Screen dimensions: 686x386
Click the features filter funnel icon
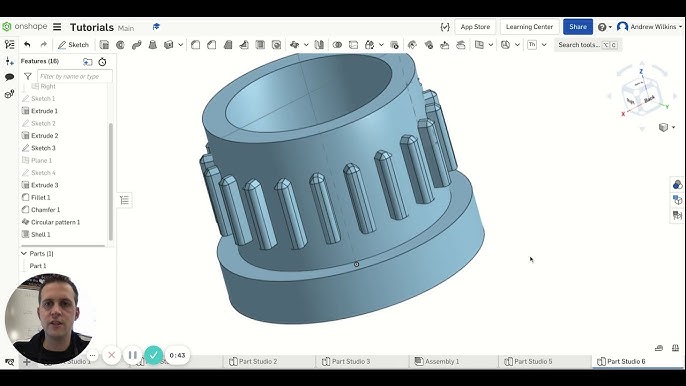pyautogui.click(x=28, y=76)
